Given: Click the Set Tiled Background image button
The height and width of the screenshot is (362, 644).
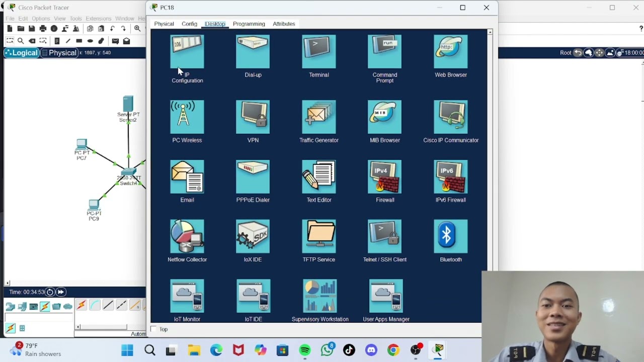Looking at the screenshot, I should [610, 53].
